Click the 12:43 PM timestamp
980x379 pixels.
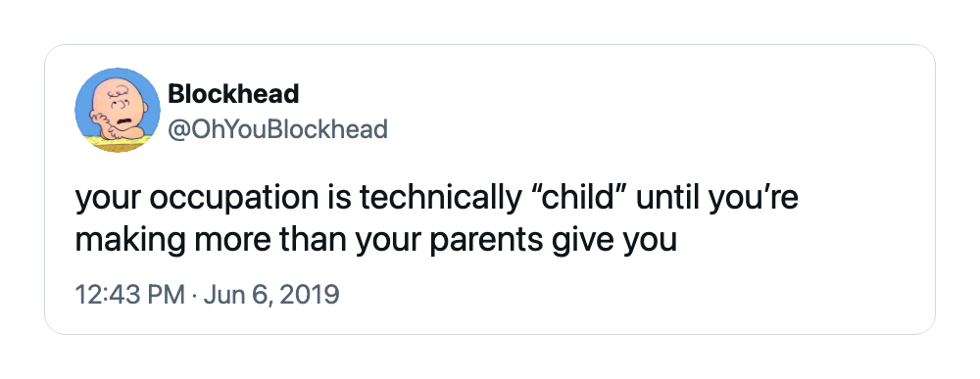(x=130, y=294)
